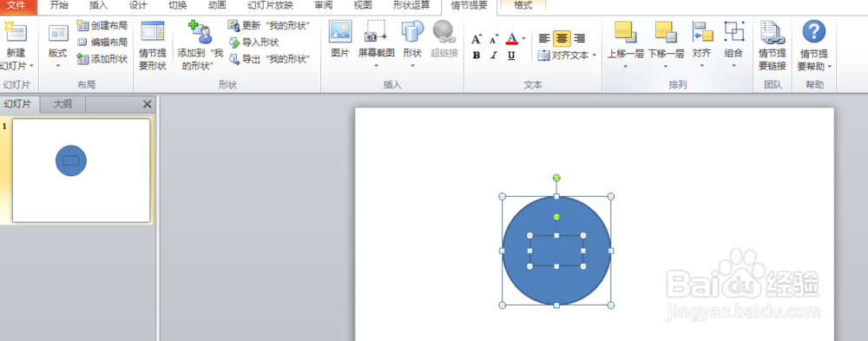Expand the 上移一层 dropdown arrow
The image size is (868, 341).
pyautogui.click(x=626, y=66)
